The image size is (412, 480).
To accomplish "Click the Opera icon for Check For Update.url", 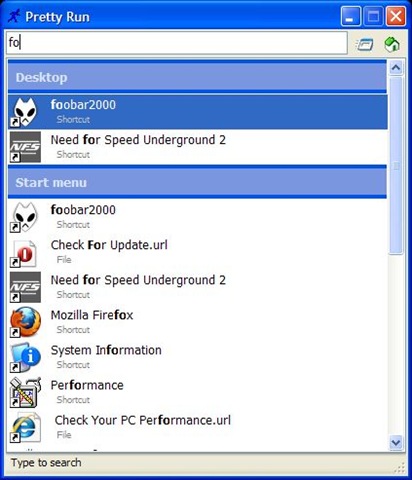I will [x=24, y=253].
